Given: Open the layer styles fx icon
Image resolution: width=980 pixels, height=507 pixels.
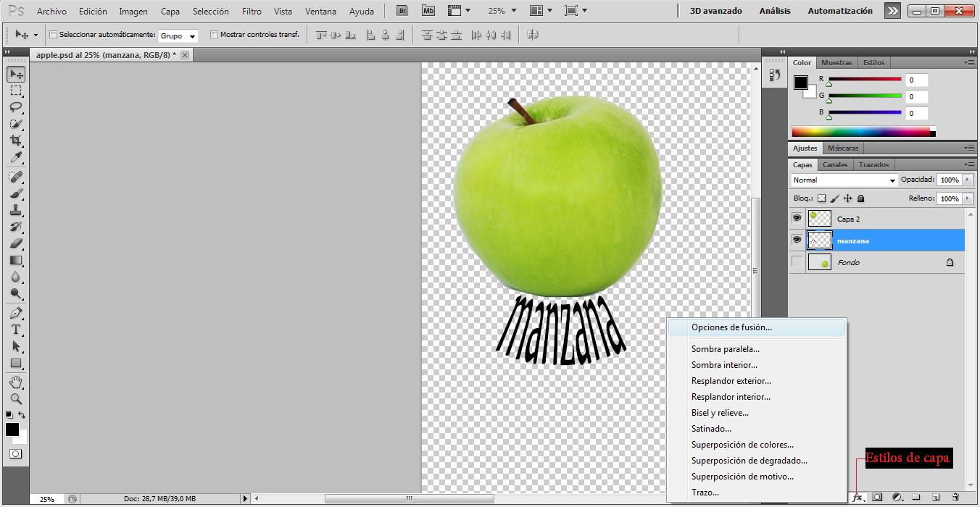Looking at the screenshot, I should [860, 498].
